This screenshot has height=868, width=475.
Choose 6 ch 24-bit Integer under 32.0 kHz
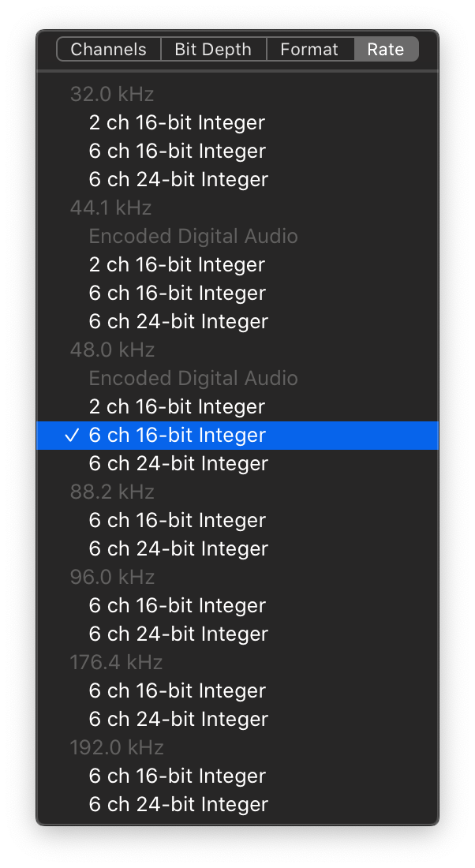tap(178, 179)
